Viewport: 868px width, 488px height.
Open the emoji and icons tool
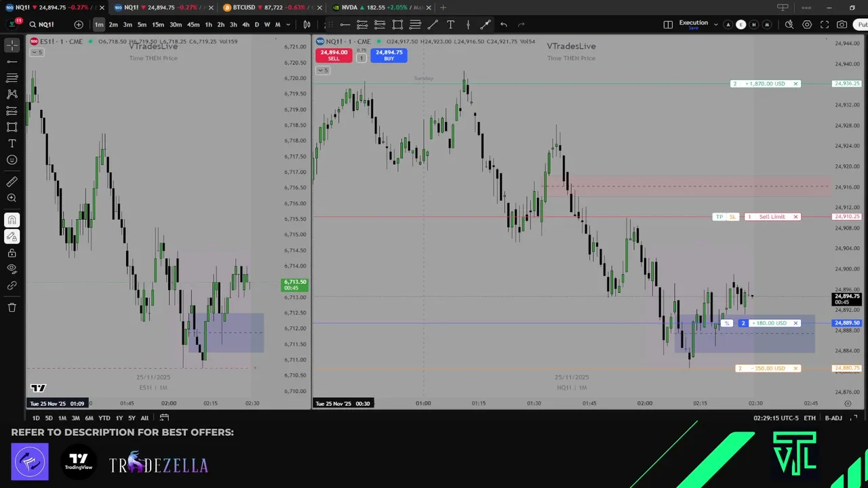[12, 160]
